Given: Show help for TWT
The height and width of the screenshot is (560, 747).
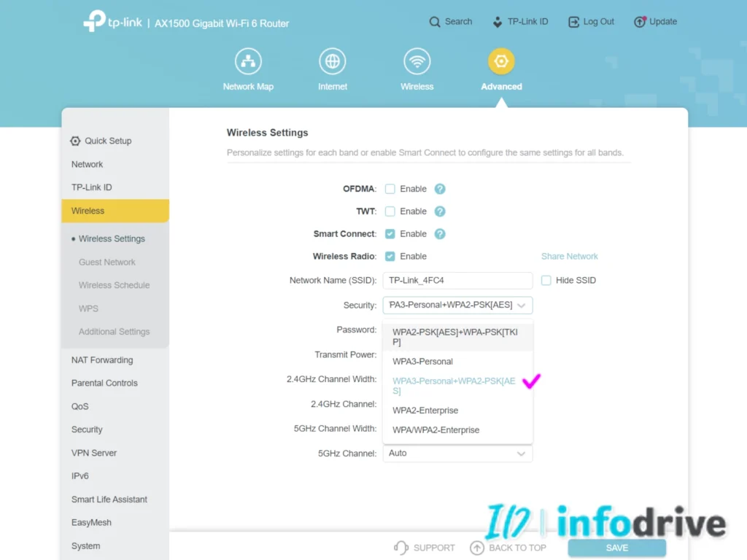Looking at the screenshot, I should (x=440, y=211).
